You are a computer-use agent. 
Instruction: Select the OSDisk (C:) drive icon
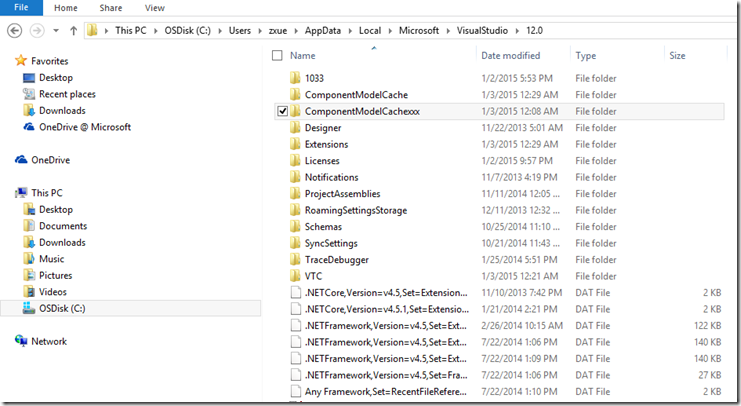pos(29,308)
